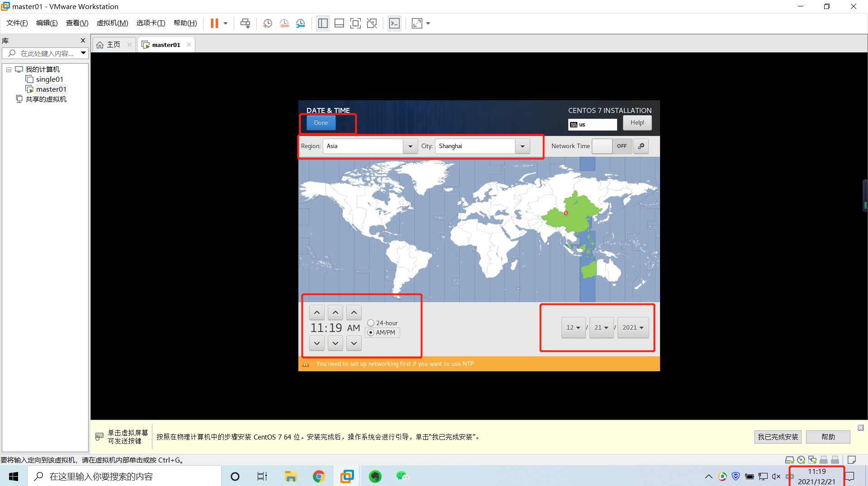The height and width of the screenshot is (486, 868).
Task: Click the muted volume tray icon
Action: (776, 477)
